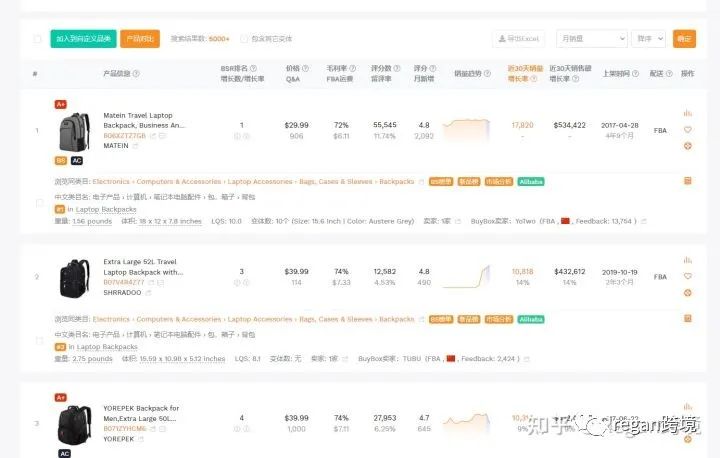Click 'Laptop Accessories' in SHRRADOO's category breadcrumb
Viewport: 720px width, 458px height.
point(260,319)
